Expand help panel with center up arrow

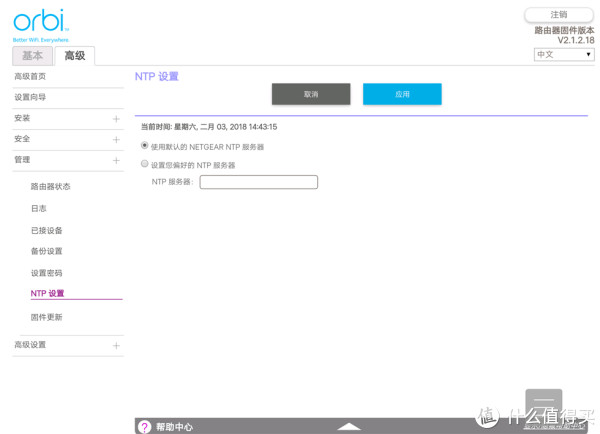pos(348,427)
